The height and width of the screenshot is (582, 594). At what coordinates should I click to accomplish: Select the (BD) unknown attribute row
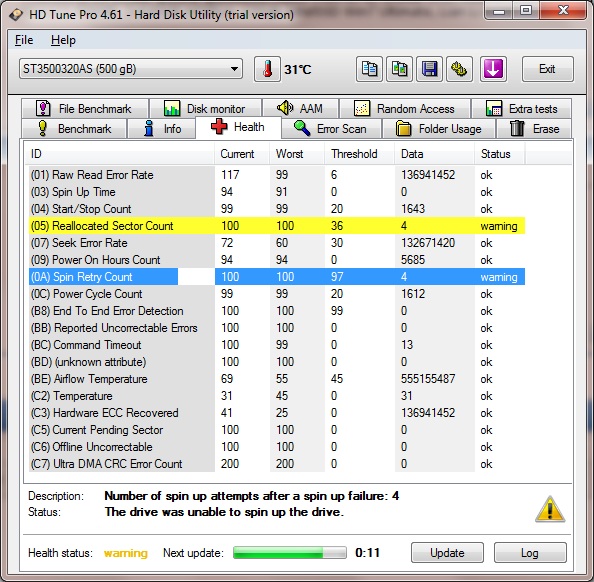coord(277,362)
